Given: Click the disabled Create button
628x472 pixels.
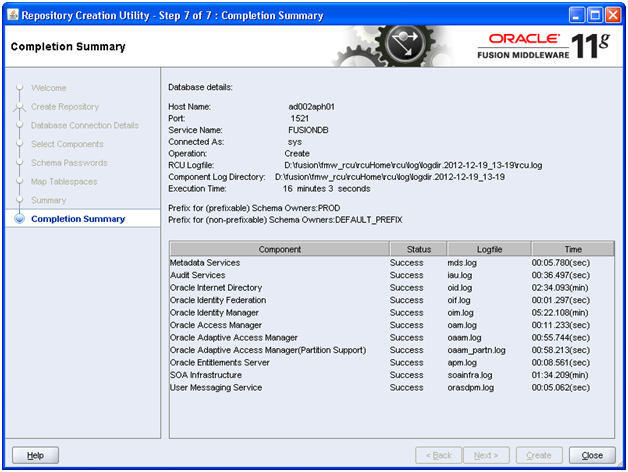Looking at the screenshot, I should [x=539, y=455].
